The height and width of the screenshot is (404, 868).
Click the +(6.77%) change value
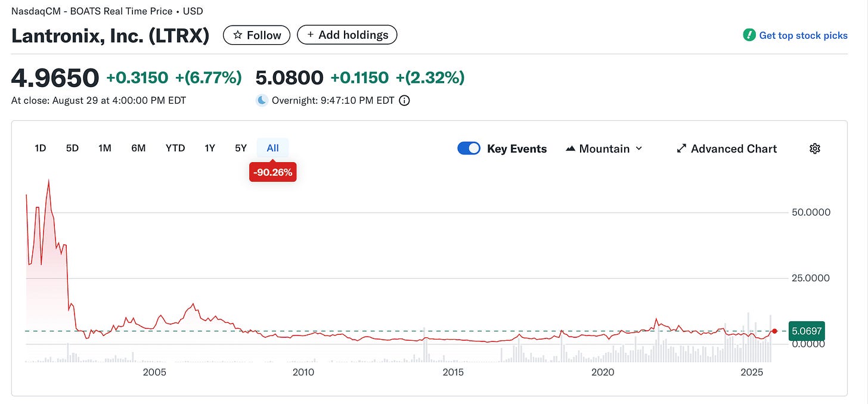coord(209,77)
